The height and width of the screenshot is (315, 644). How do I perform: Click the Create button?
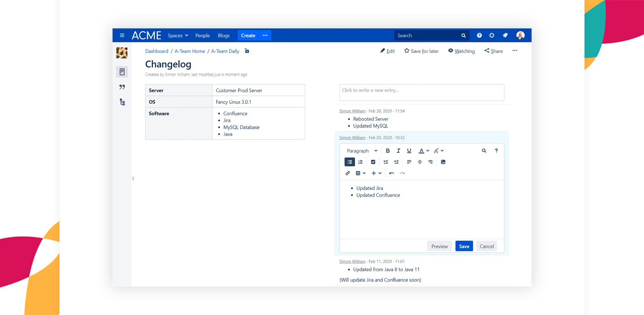248,35
